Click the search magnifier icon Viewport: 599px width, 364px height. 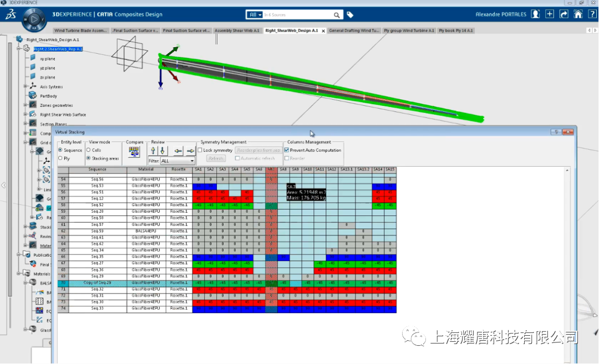click(x=337, y=15)
